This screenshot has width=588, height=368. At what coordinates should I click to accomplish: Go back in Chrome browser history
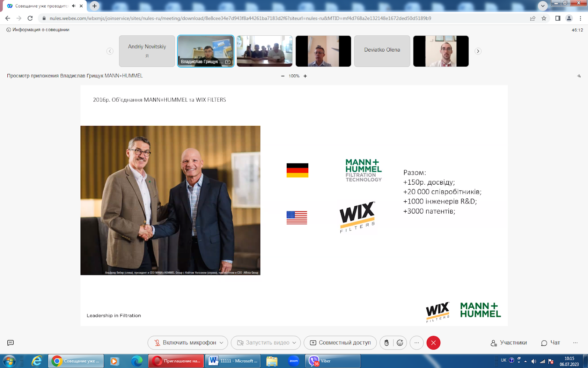click(8, 18)
